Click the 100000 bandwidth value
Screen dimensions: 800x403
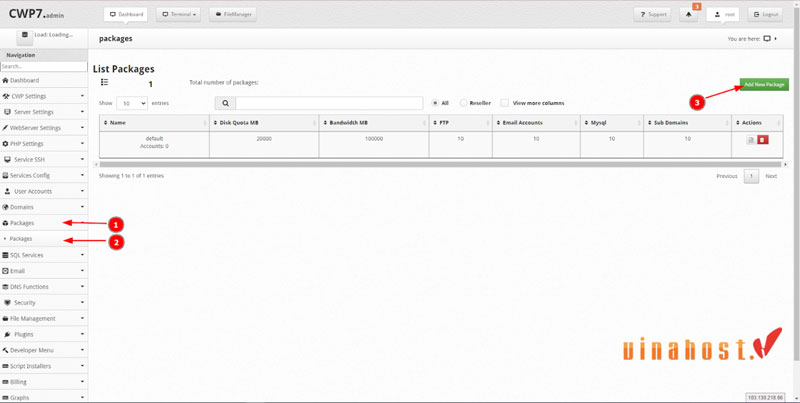point(374,139)
